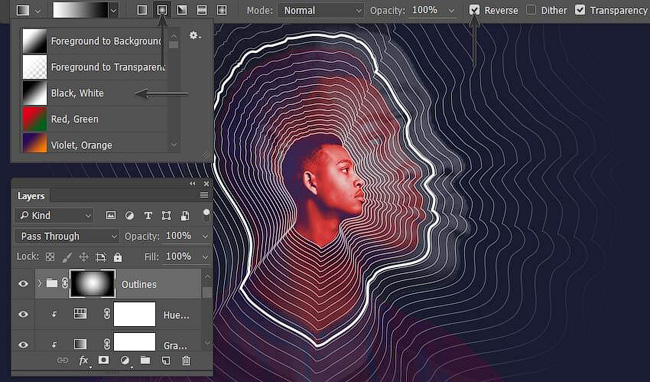
Task: Collapse the Layers panel with double arrows
Action: 192,184
